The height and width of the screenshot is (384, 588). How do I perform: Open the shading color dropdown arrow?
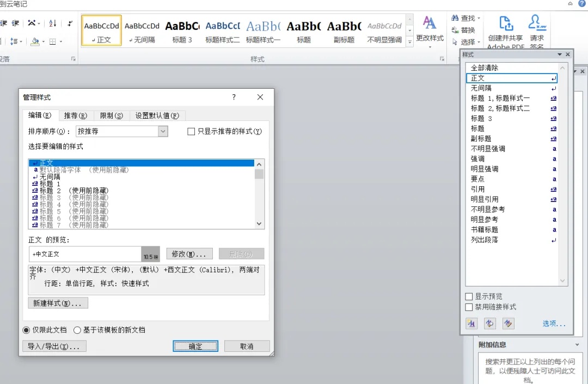click(44, 41)
